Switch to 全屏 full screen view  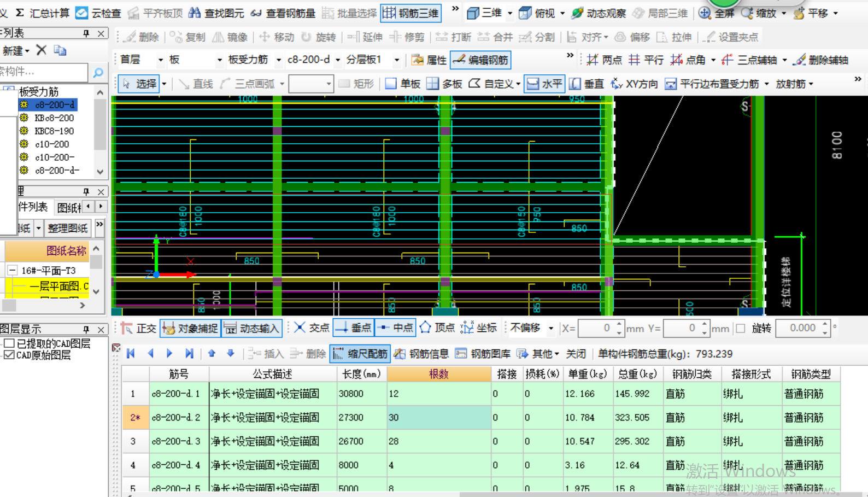pyautogui.click(x=717, y=13)
